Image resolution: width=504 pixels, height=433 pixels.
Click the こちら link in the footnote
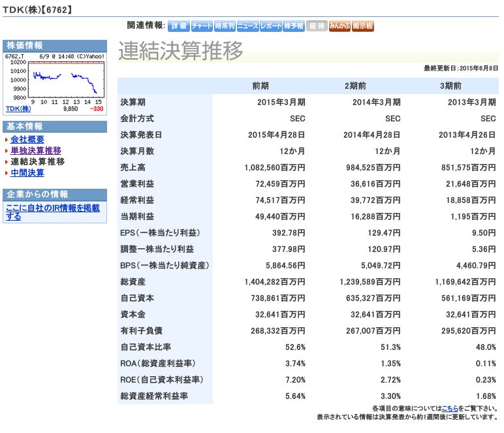tap(450, 408)
